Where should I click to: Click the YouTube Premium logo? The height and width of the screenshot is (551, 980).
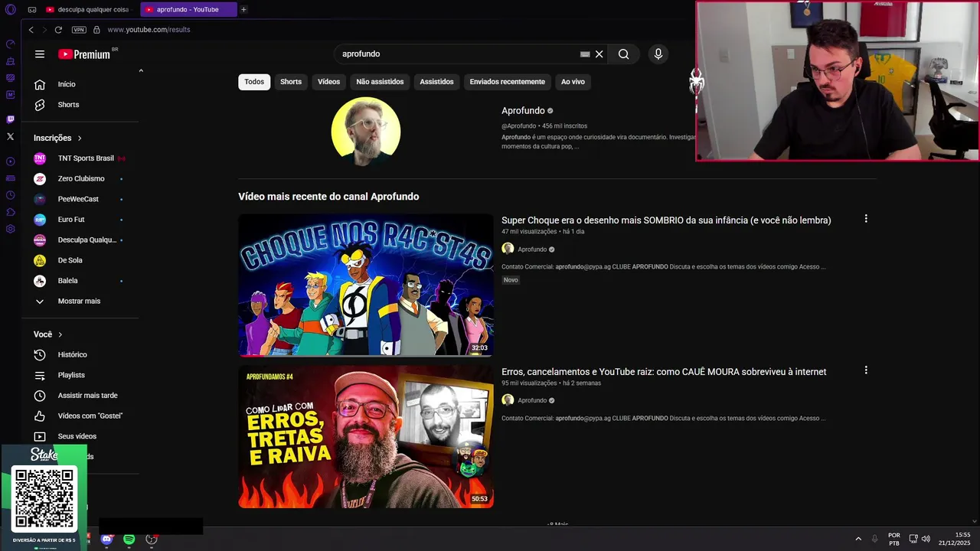tap(84, 54)
